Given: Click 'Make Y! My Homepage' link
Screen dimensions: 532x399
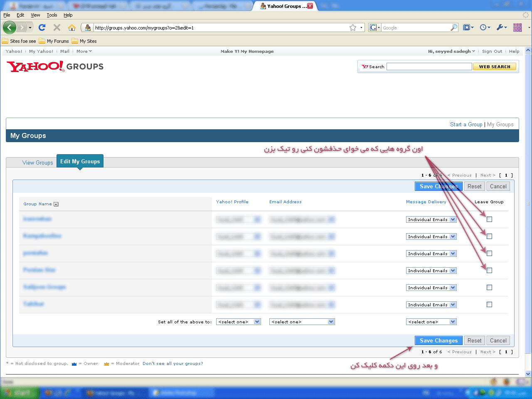Looking at the screenshot, I should click(247, 52).
